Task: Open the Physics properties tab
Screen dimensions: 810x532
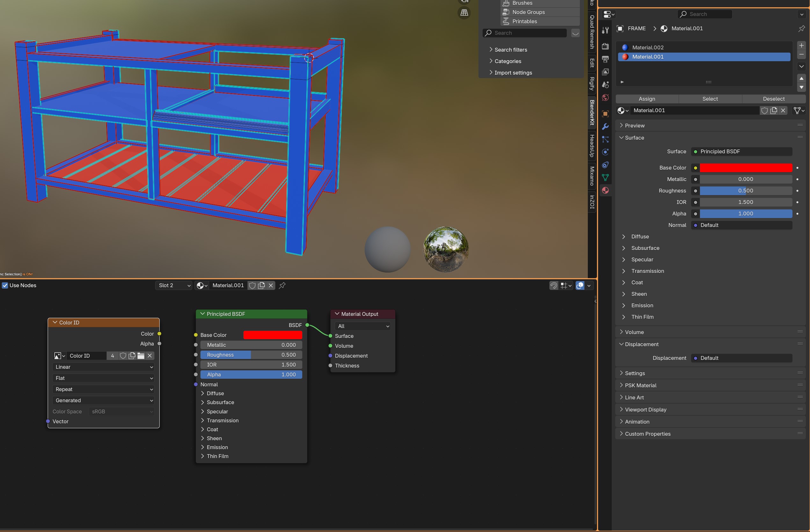Action: [605, 152]
